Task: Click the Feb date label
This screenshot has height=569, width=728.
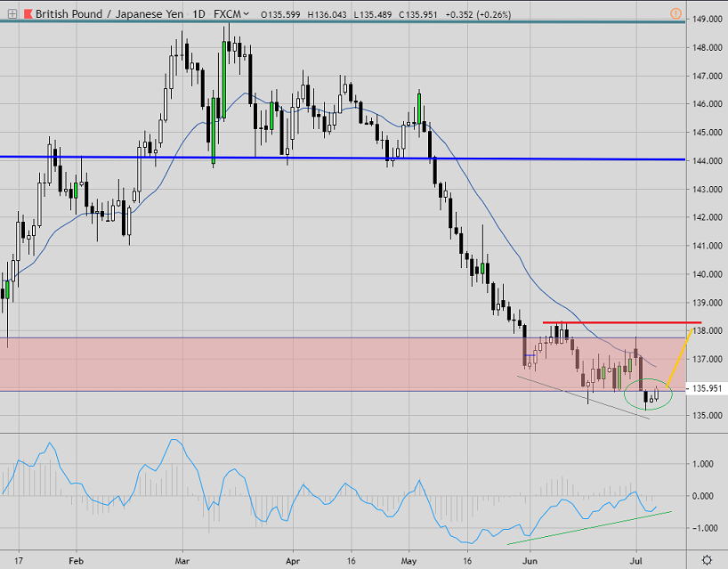Action: click(76, 561)
